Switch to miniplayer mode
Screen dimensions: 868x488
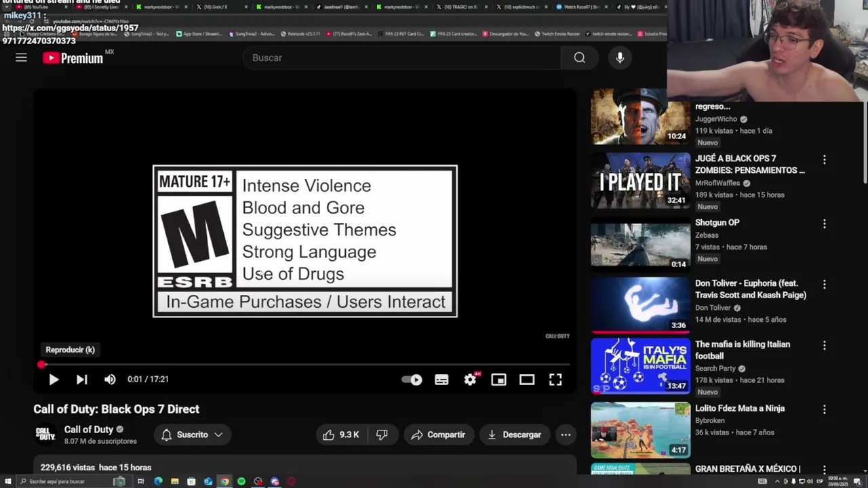pos(498,380)
